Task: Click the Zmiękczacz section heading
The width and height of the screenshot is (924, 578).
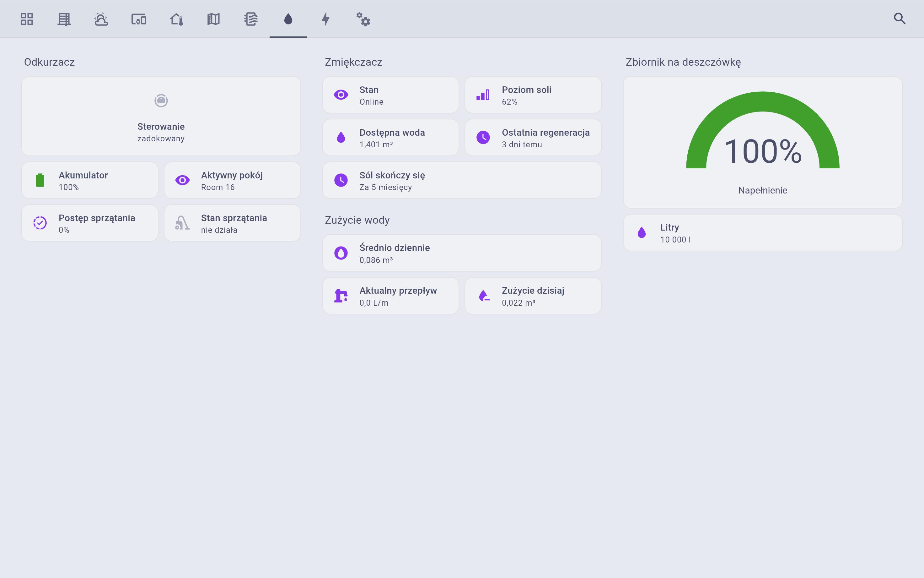Action: click(354, 62)
